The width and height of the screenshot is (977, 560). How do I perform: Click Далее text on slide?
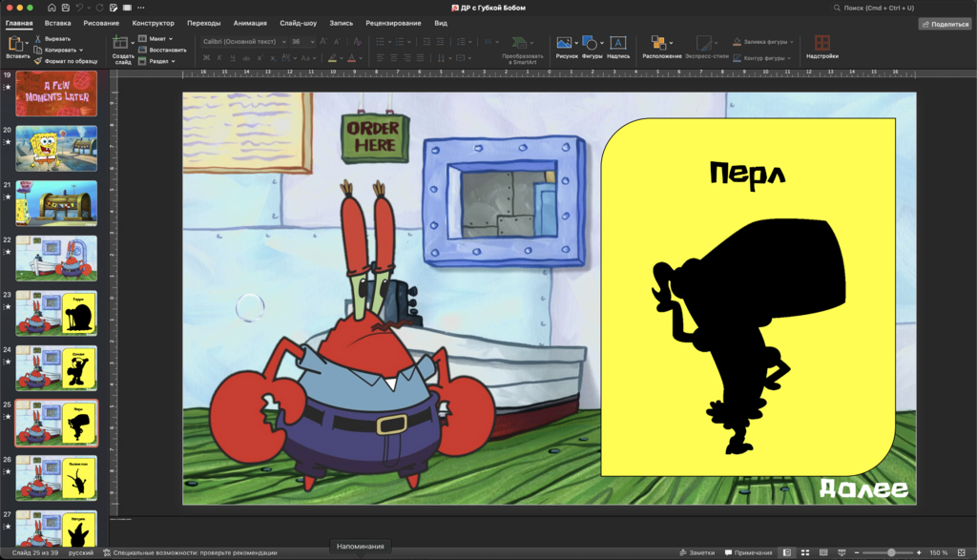(863, 487)
